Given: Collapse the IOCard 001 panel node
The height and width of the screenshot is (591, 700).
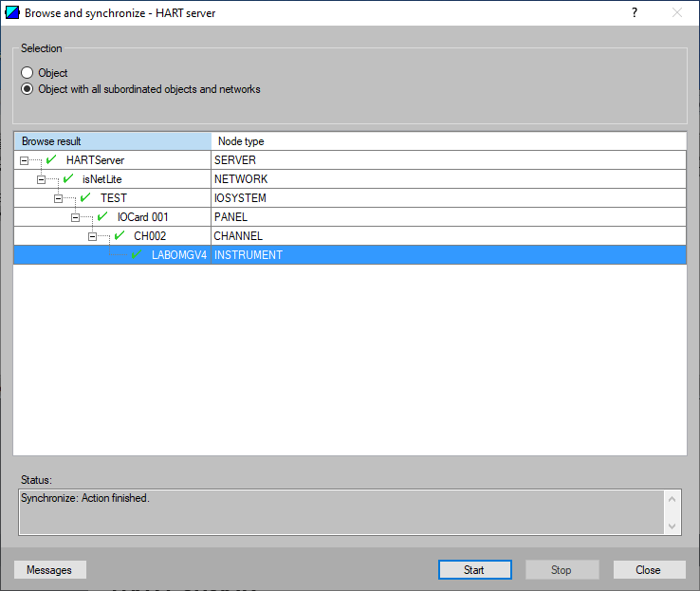Looking at the screenshot, I should [x=75, y=217].
